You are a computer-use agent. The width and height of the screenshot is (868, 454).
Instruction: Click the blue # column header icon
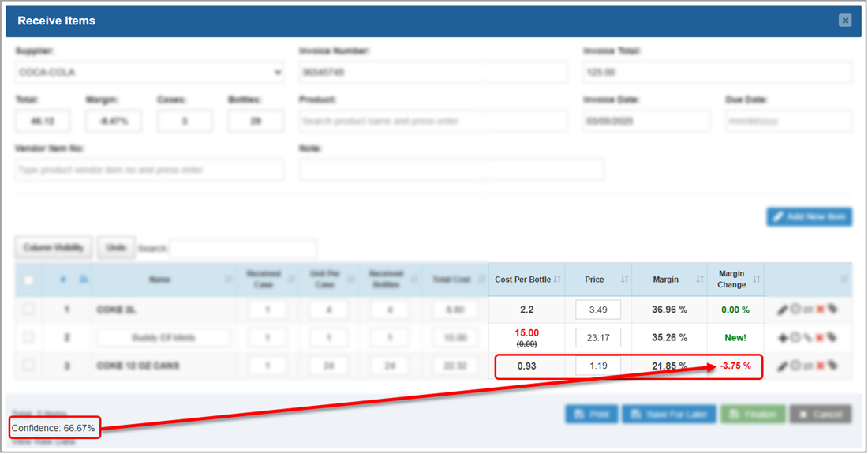(x=63, y=280)
